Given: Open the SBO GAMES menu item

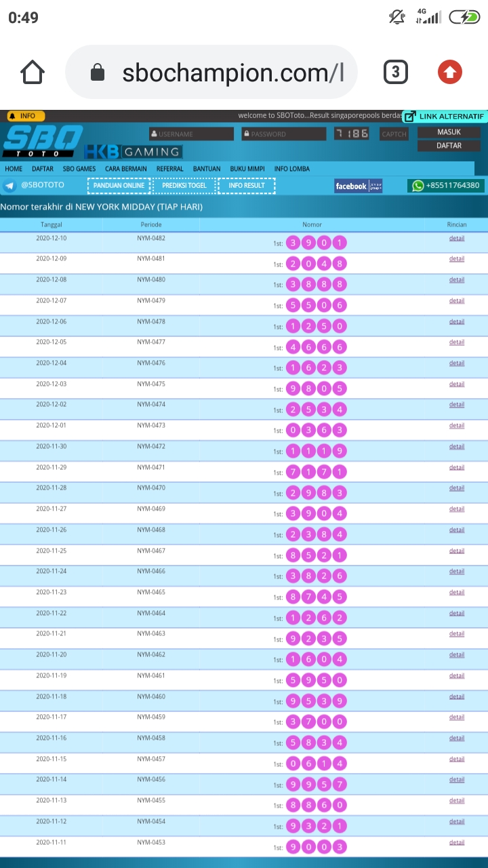Looking at the screenshot, I should point(79,169).
